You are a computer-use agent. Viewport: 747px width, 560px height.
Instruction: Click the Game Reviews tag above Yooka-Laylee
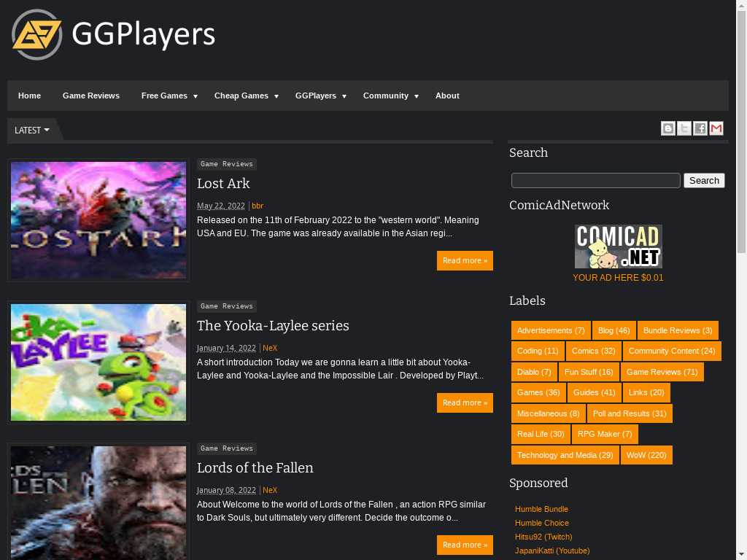click(x=227, y=306)
